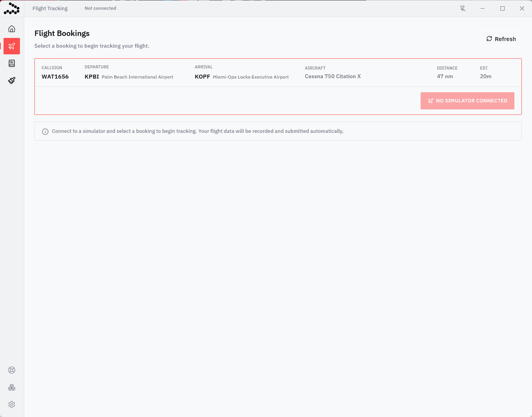532x417 pixels.
Task: Open the logbook icon in sidebar
Action: [12, 63]
